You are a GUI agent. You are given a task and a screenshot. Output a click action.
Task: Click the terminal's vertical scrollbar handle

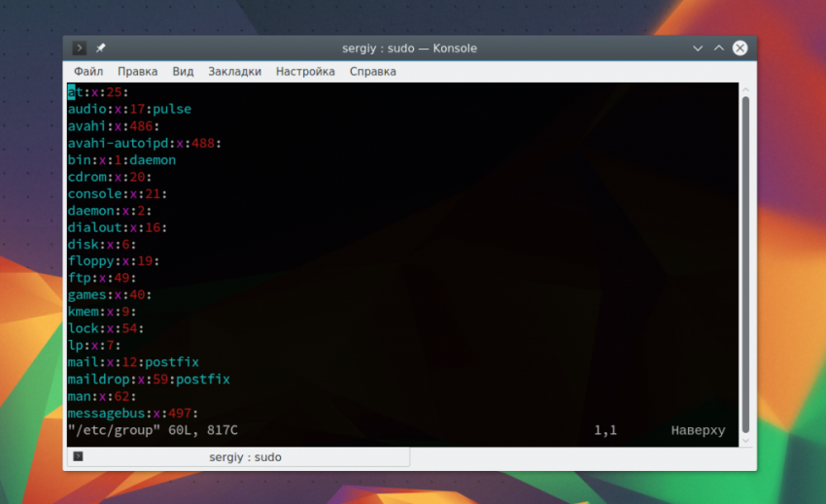point(745,262)
